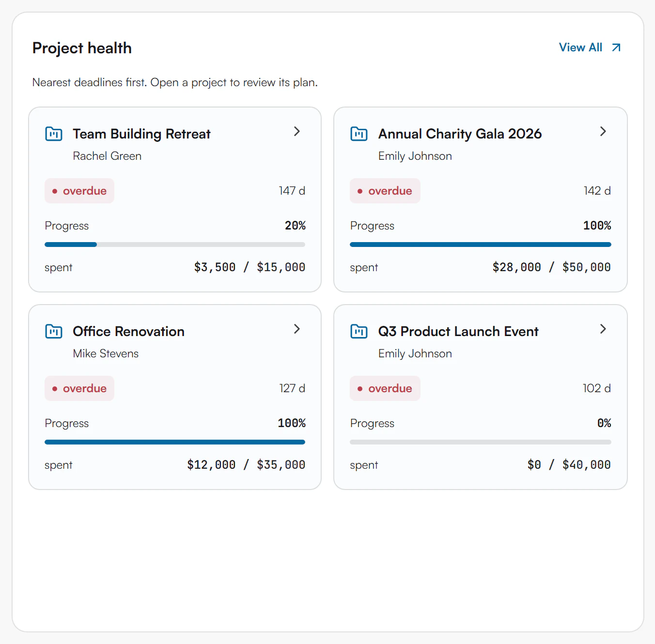Image resolution: width=655 pixels, height=644 pixels.
Task: Open Team Building Retreat via its chevron
Action: pos(297,131)
